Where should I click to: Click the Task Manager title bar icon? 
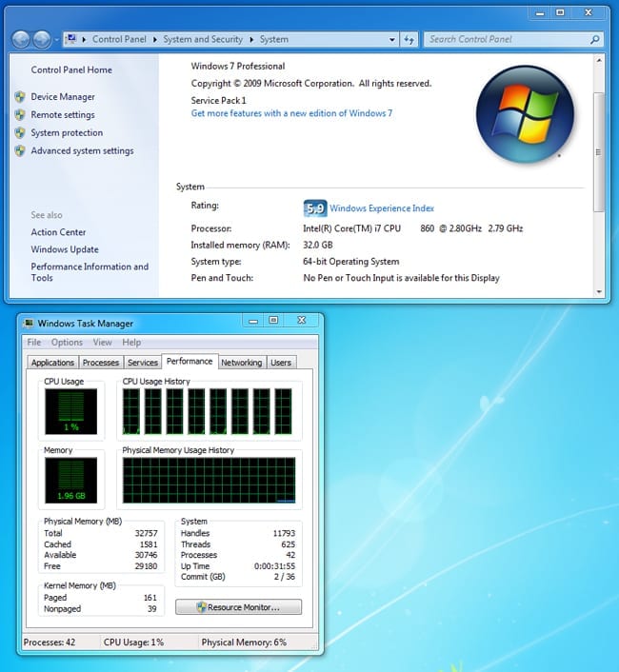(29, 324)
